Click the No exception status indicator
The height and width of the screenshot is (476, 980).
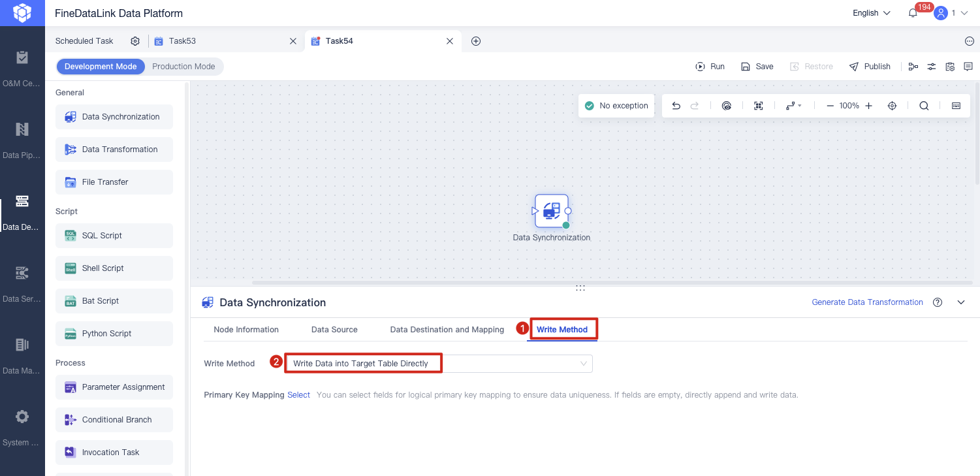click(x=616, y=106)
